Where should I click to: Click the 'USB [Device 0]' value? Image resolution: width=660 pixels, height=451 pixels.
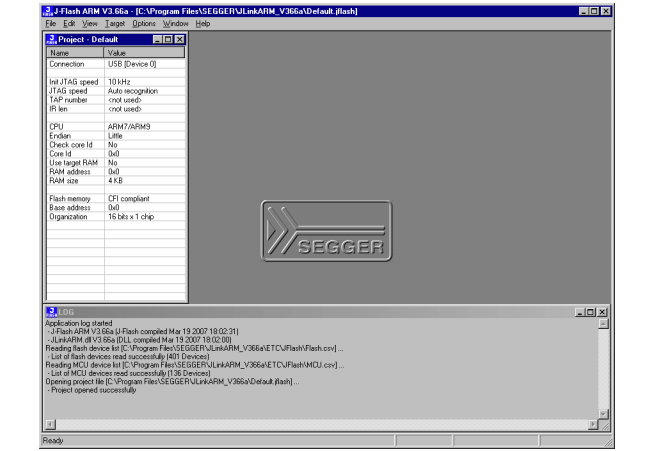tap(132, 64)
